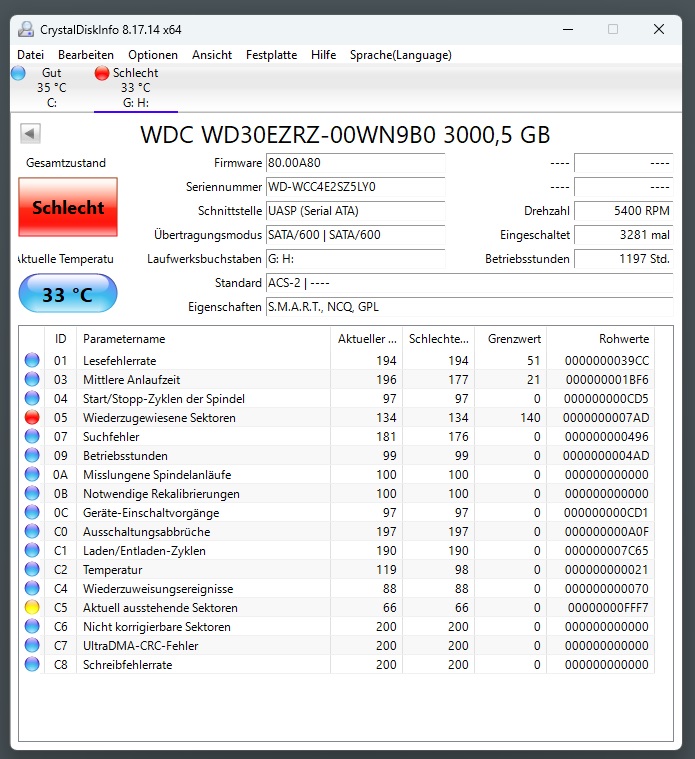Screen dimensions: 695x759
Task: Click the status orb of Geräte-Einschaltvorgänge row
Action: 32,513
